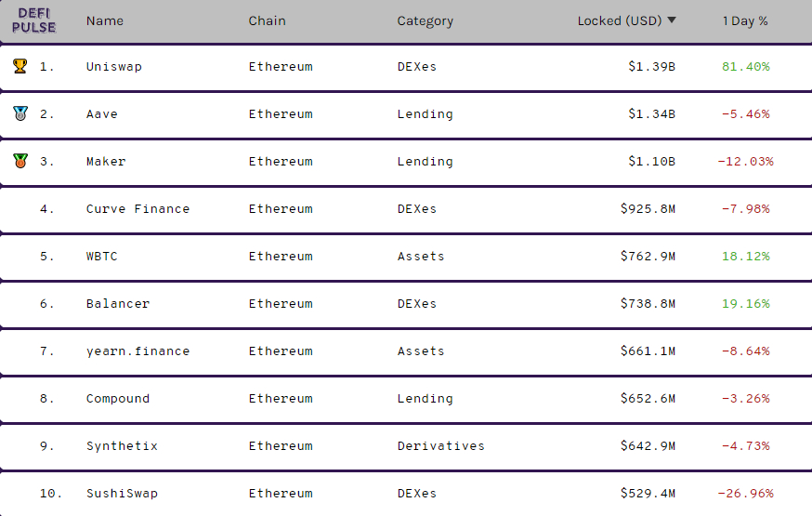
Task: Click the Locked (USD) sort arrow
Action: click(672, 20)
